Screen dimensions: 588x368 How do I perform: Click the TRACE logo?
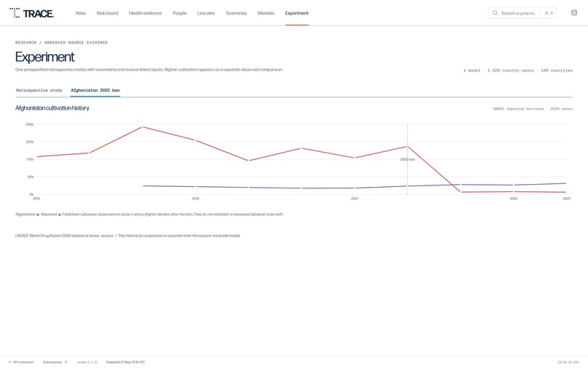coord(32,13)
